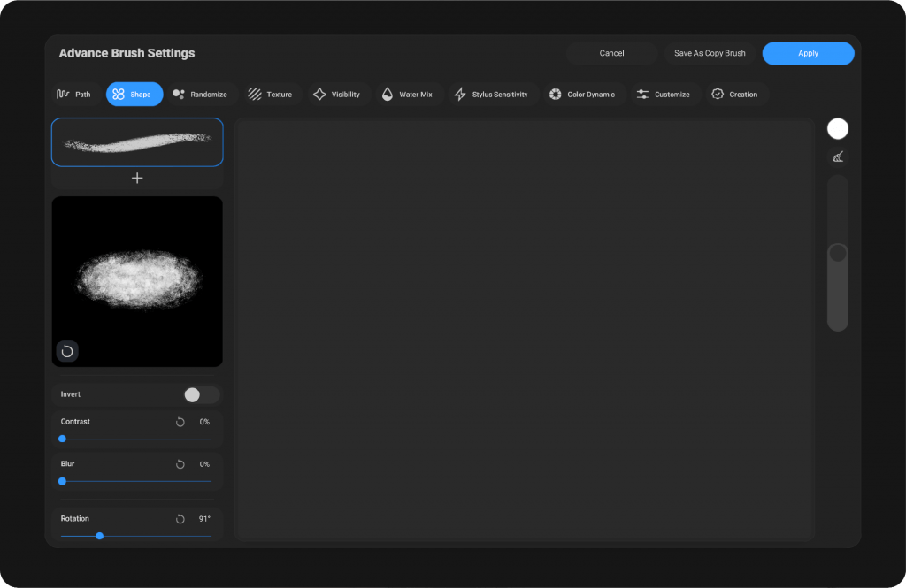Switch to the Randomize tab
The height and width of the screenshot is (588, 906).
(x=200, y=95)
